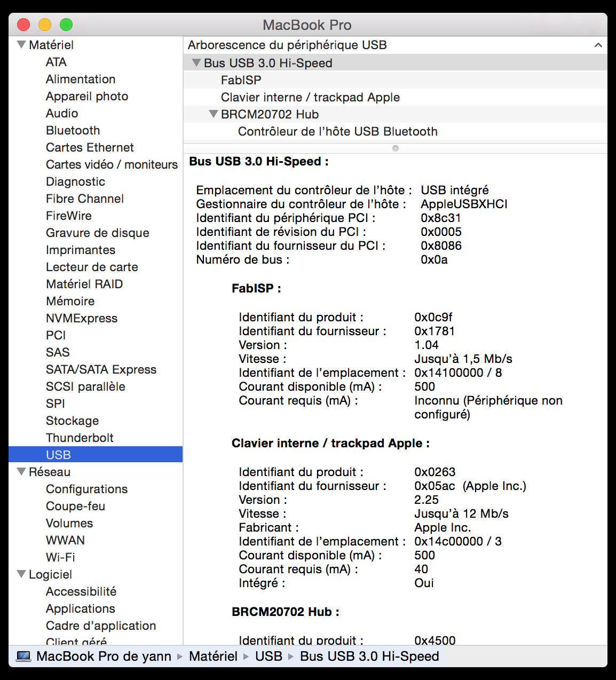Open Applications under Logiciel
Viewport: 616px width, 680px height.
pos(81,608)
